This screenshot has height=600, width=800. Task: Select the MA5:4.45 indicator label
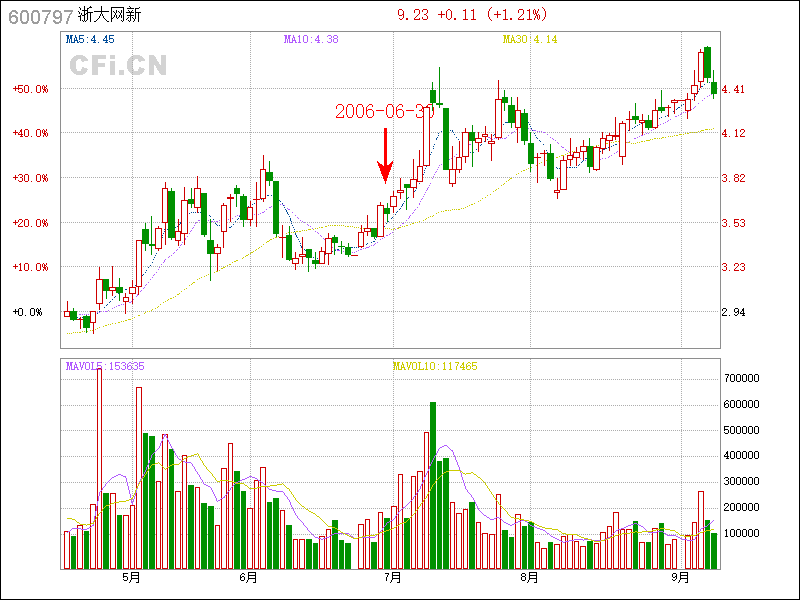coord(90,40)
